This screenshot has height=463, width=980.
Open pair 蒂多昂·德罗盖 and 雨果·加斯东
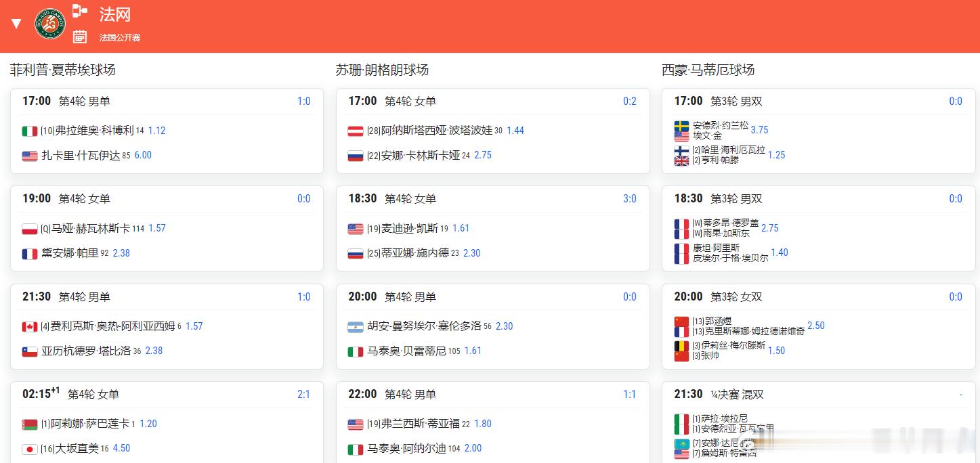(725, 228)
